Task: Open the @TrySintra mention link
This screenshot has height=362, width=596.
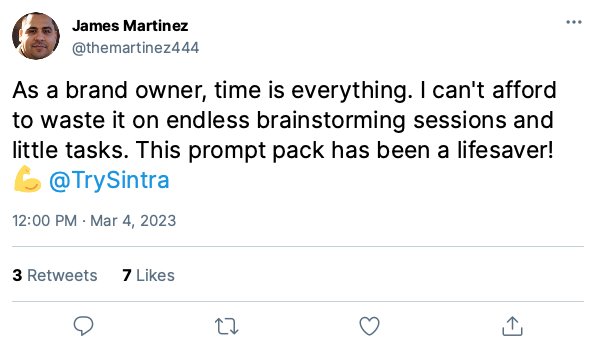Action: click(109, 180)
